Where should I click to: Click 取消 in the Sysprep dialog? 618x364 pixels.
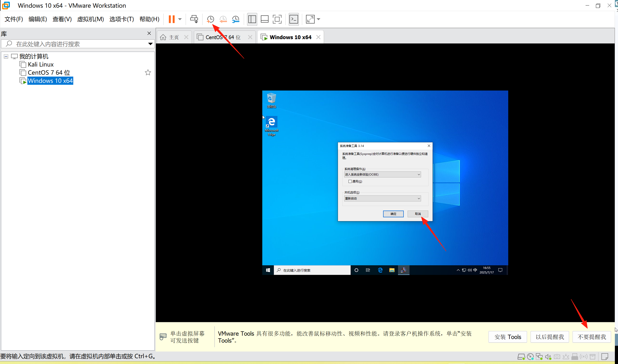coord(417,214)
